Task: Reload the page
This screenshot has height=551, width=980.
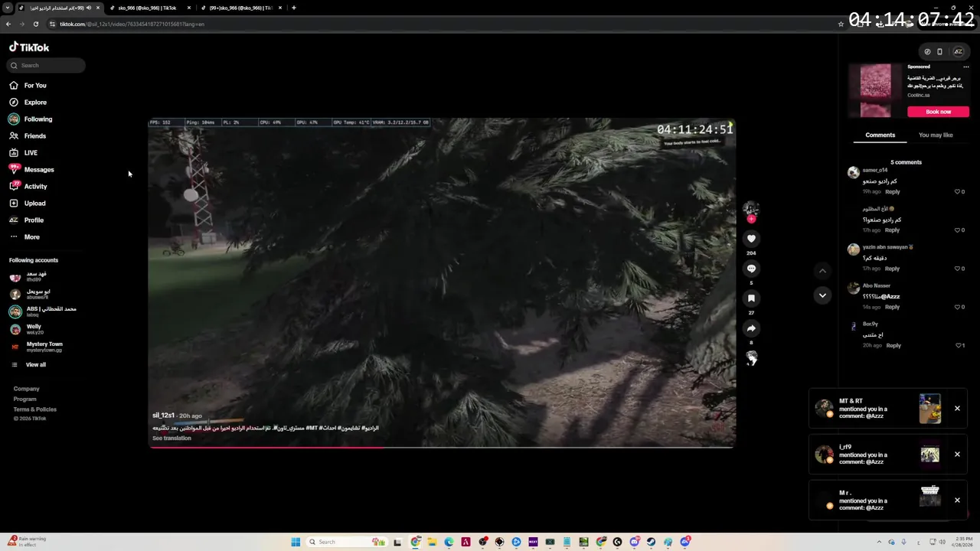Action: point(35,24)
